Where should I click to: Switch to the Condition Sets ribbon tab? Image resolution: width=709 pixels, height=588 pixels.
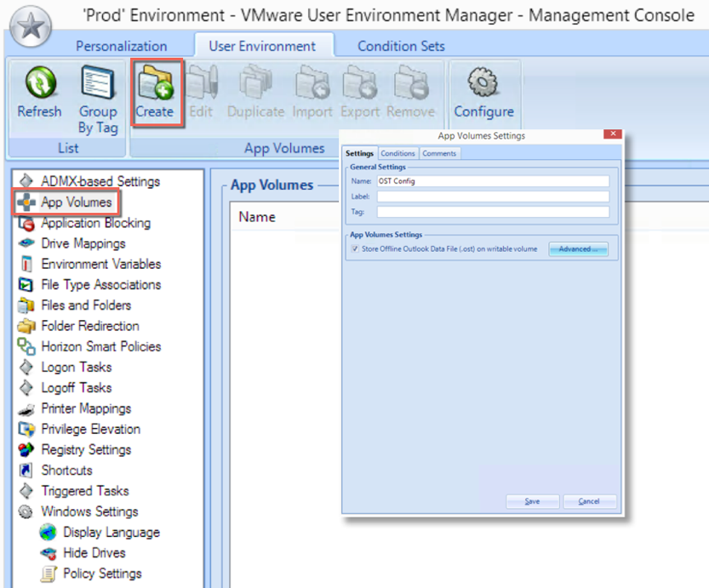tap(401, 46)
